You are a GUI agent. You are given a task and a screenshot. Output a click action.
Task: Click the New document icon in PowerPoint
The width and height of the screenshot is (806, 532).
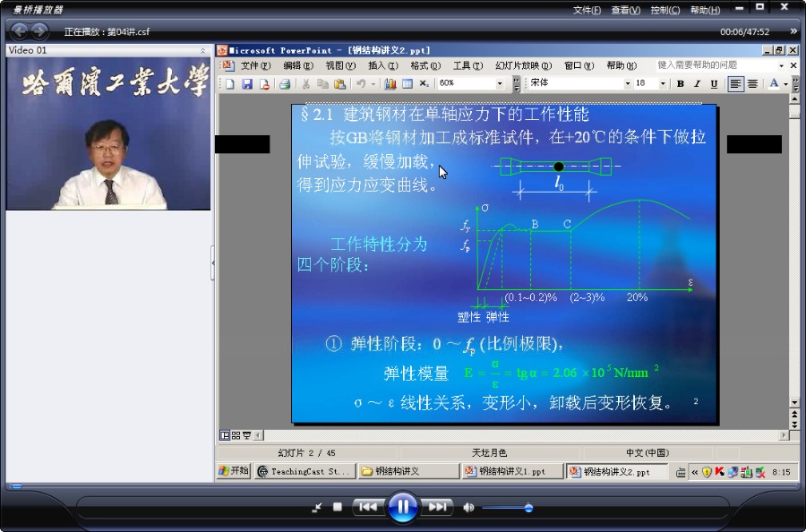coord(230,84)
